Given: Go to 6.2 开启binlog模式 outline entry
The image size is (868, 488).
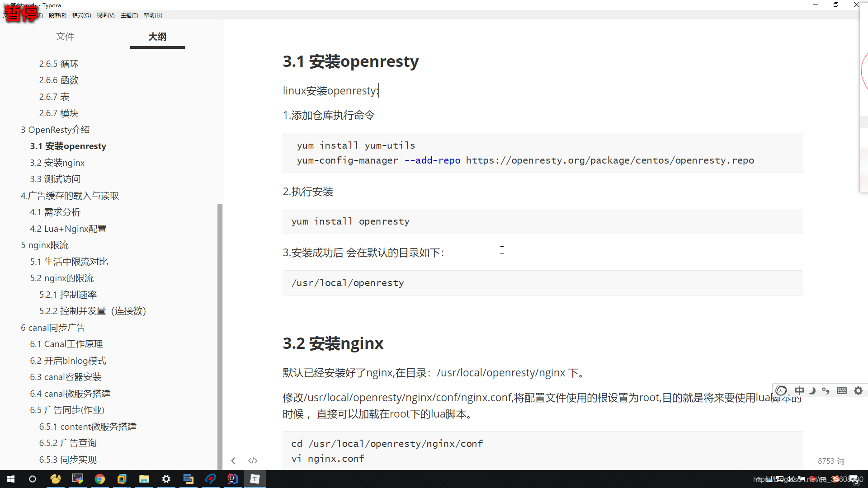Looking at the screenshot, I should [x=68, y=361].
